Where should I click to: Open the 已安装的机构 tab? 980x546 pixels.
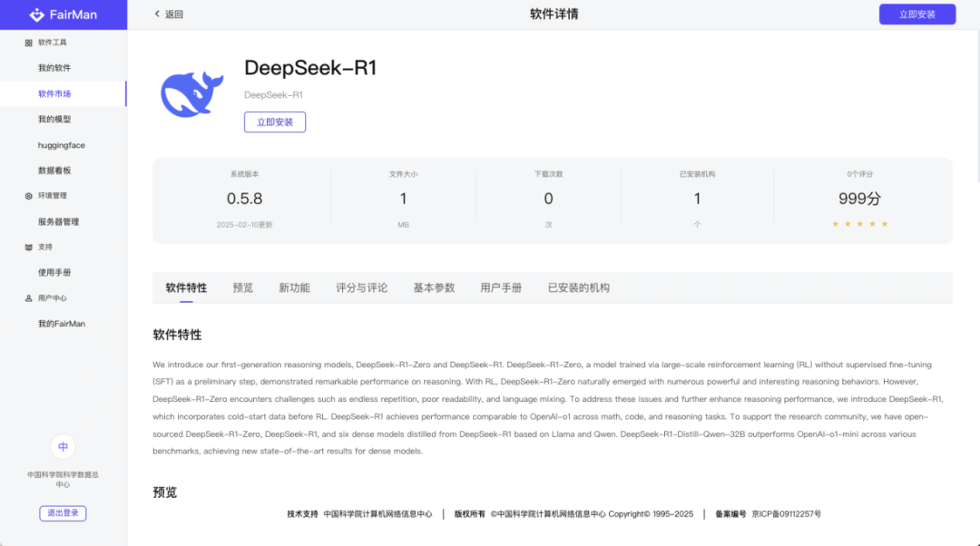[578, 288]
